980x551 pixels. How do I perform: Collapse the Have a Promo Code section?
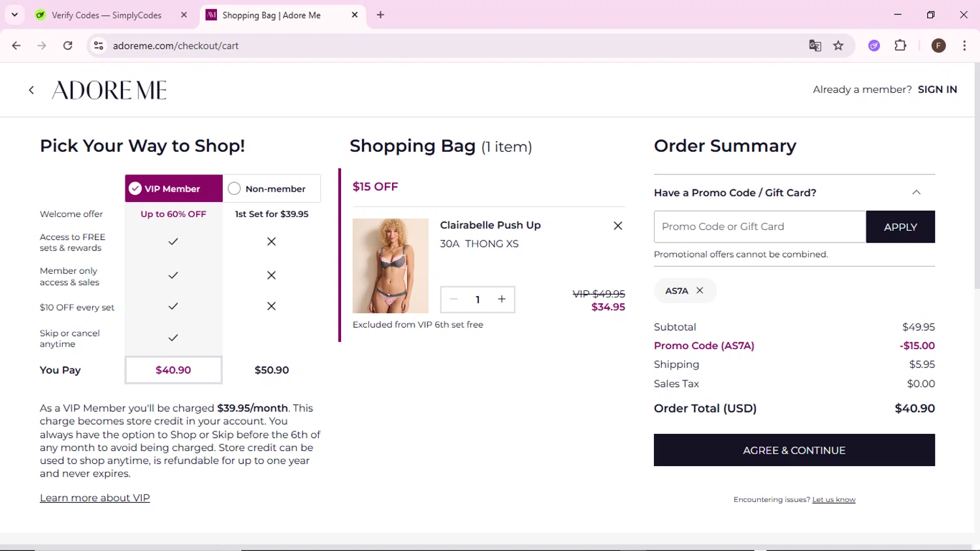[916, 192]
